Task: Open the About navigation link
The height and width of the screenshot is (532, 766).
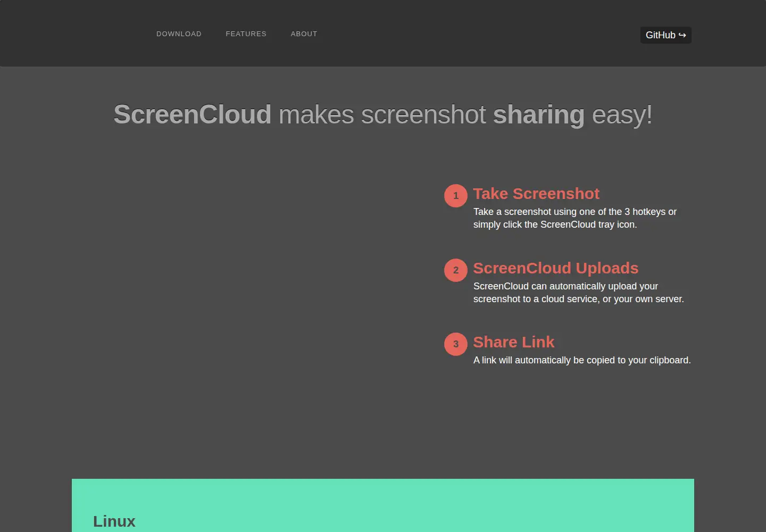Action: [x=304, y=34]
